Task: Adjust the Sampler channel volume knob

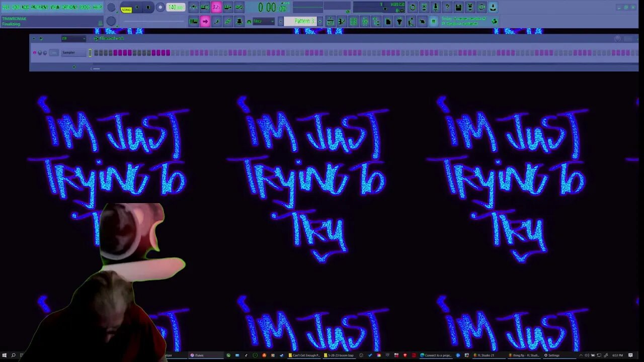Action: (45, 52)
